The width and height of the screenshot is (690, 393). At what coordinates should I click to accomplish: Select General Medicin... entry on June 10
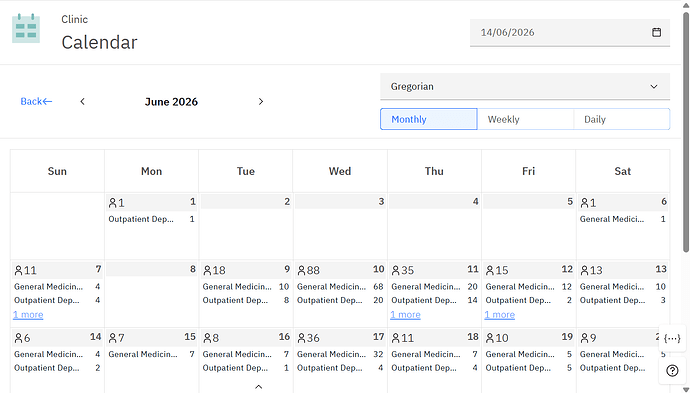click(x=340, y=286)
